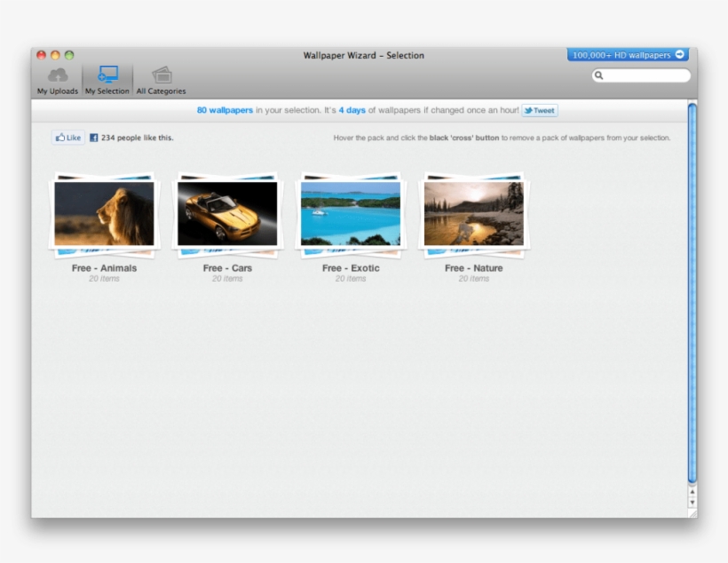Browse All Categories of wallpapers
The height and width of the screenshot is (563, 728).
click(x=161, y=81)
